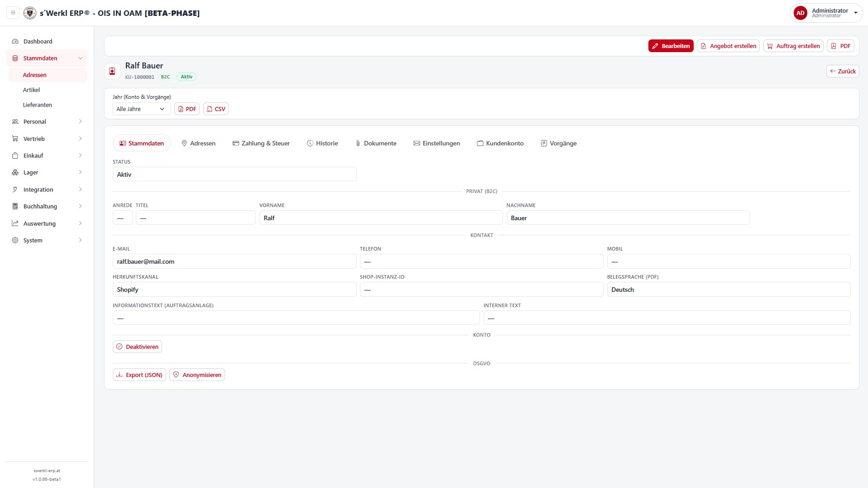Screen dimensions: 868x488
Task: Click the PDF button in top toolbar
Action: click(841, 46)
